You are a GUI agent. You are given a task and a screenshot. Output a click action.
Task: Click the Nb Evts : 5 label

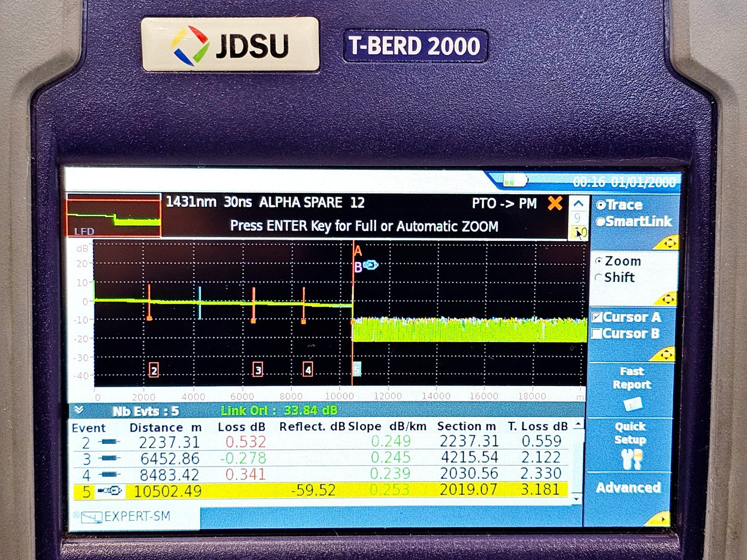[x=146, y=412]
